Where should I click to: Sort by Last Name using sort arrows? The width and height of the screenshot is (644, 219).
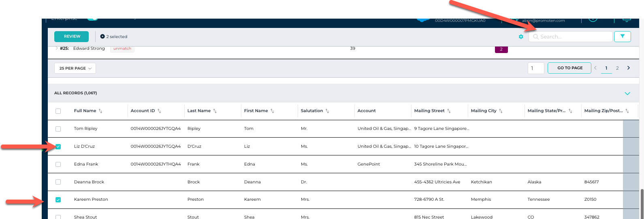point(215,111)
